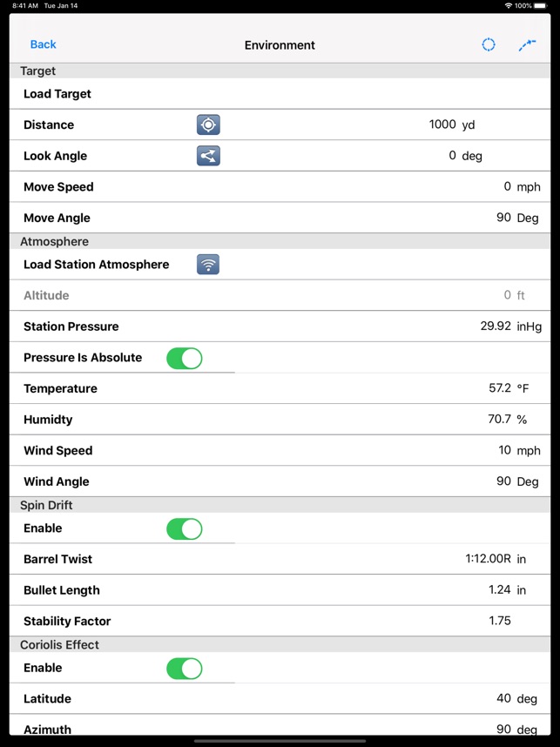The width and height of the screenshot is (560, 747).
Task: Tap the Distance rangefinder target icon
Action: point(208,124)
